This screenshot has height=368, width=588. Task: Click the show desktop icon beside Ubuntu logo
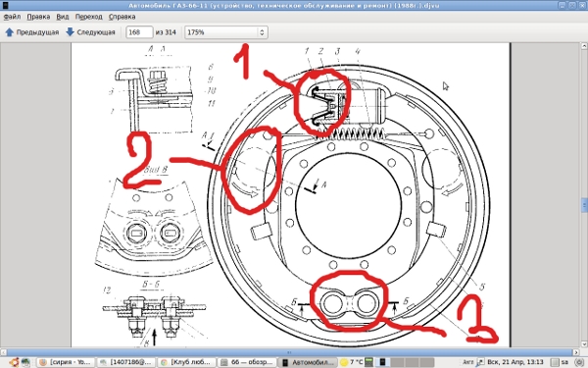pos(25,362)
